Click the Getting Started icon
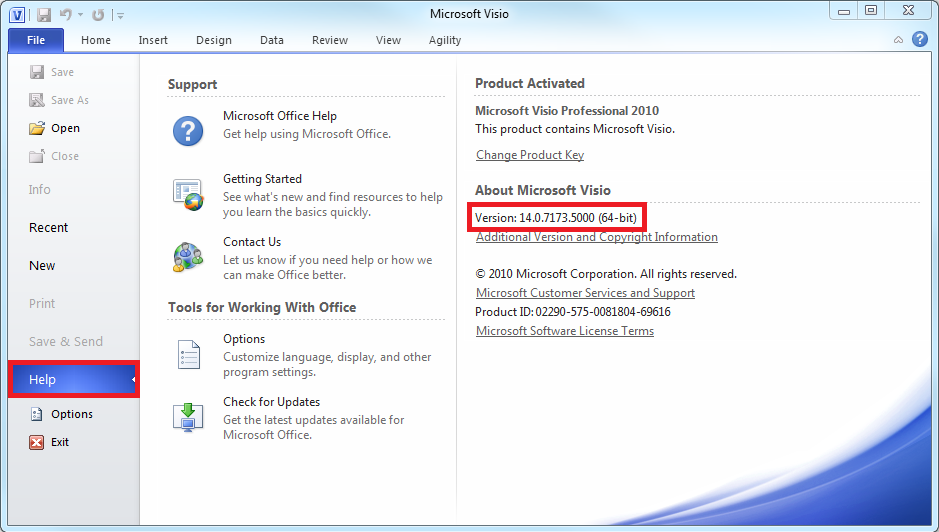The width and height of the screenshot is (939, 532). (188, 194)
